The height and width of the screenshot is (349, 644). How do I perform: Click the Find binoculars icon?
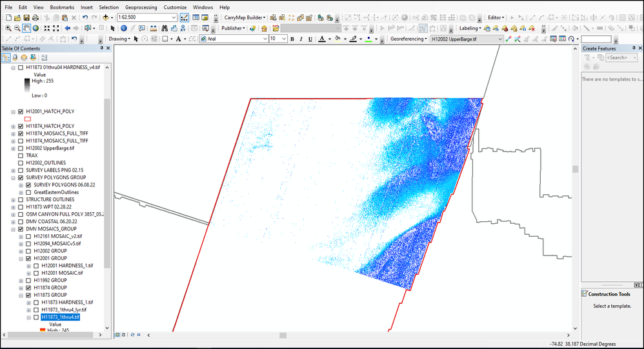click(165, 28)
